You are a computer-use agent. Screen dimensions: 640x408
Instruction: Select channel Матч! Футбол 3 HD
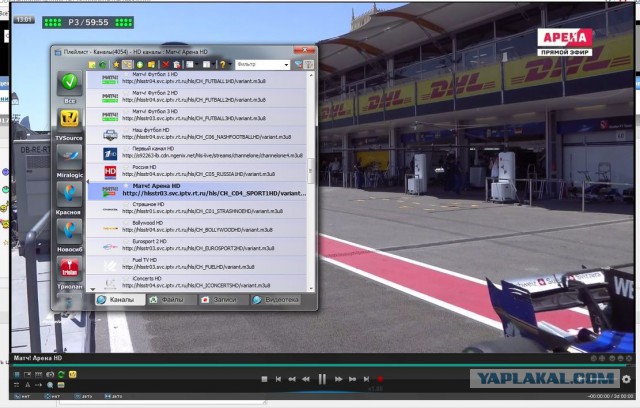point(196,115)
